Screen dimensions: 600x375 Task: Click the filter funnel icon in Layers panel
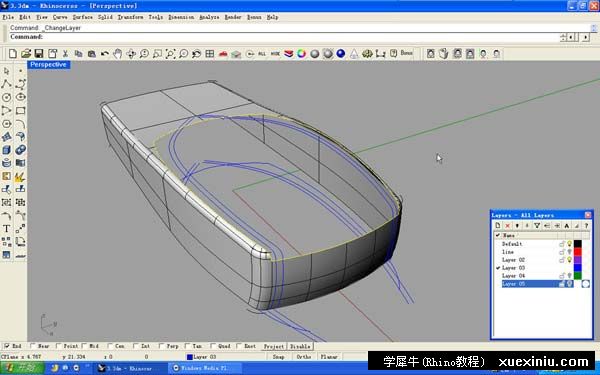point(537,226)
